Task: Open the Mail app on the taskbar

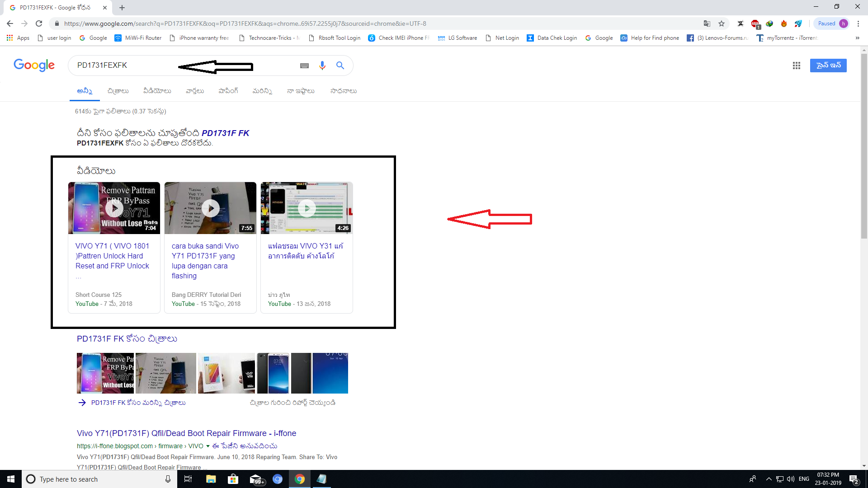Action: (256, 479)
